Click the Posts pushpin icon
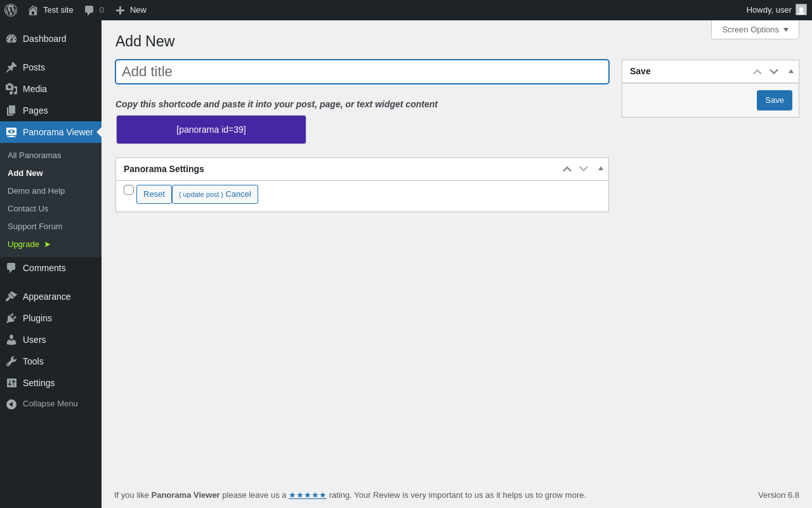 pyautogui.click(x=11, y=67)
